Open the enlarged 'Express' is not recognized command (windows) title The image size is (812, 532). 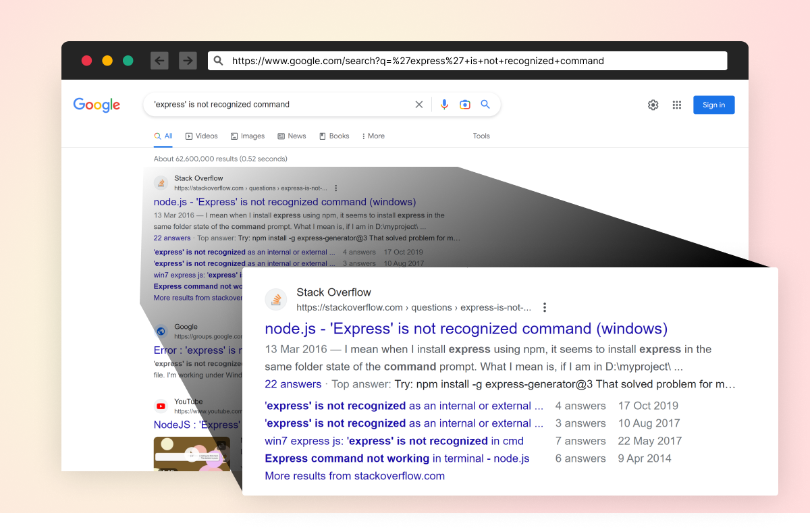(466, 329)
